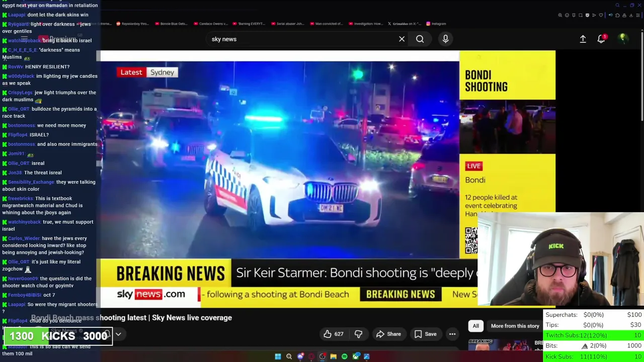The width and height of the screenshot is (644, 362).
Task: Click the YouTube search magnifier button
Action: coord(420,39)
